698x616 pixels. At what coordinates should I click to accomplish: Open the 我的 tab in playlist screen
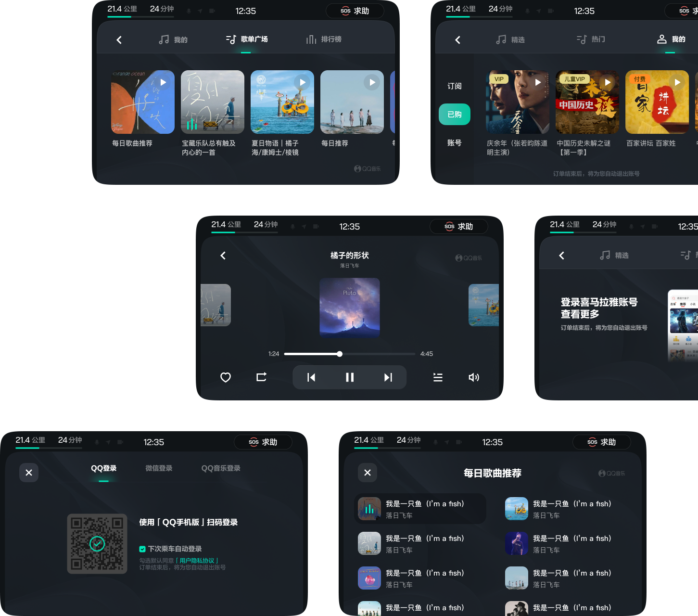click(x=173, y=39)
